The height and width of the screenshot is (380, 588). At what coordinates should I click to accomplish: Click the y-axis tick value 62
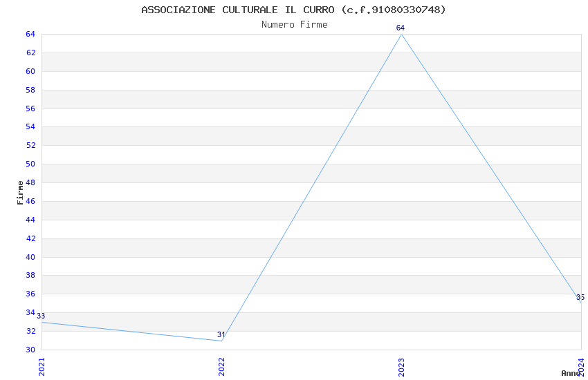coord(30,53)
